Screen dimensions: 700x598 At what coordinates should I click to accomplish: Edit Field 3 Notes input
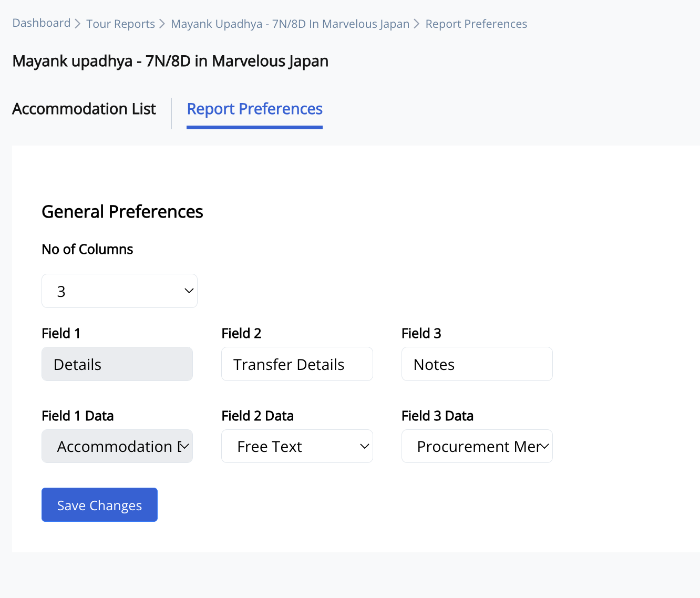tap(477, 364)
